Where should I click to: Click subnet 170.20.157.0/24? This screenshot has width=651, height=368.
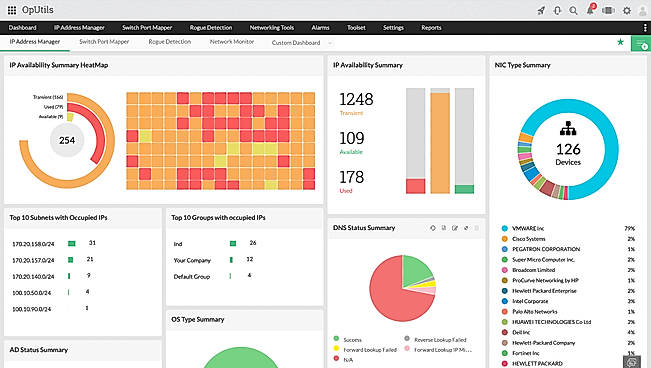click(33, 260)
